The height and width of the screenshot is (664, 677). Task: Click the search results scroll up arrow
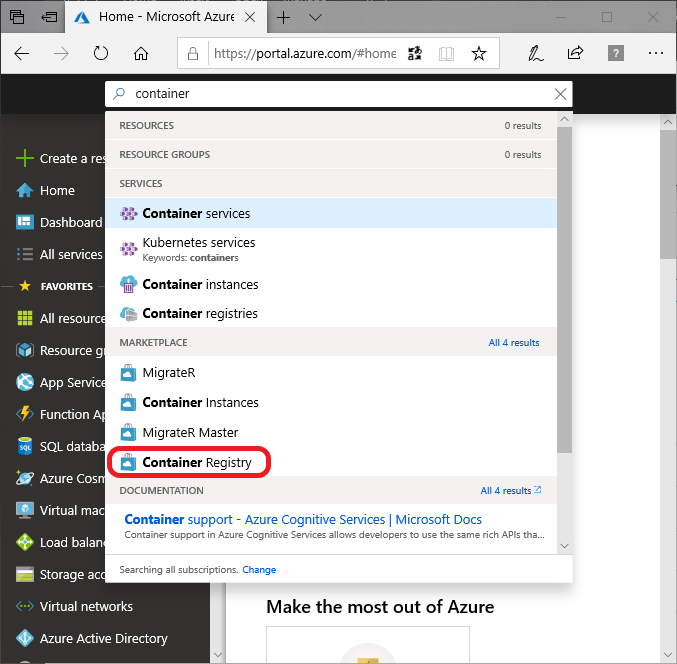[x=564, y=119]
